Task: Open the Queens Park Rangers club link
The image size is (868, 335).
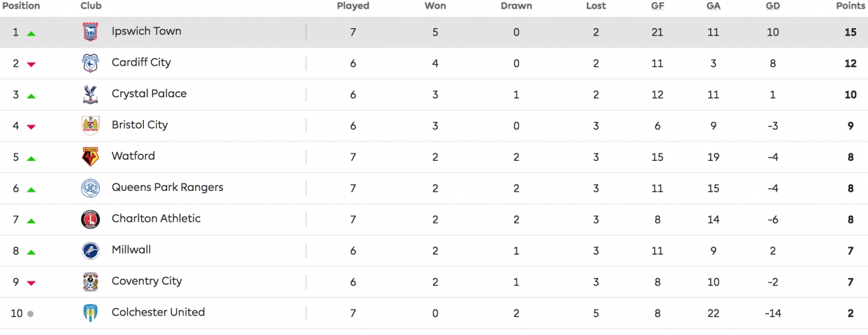Action: 167,187
